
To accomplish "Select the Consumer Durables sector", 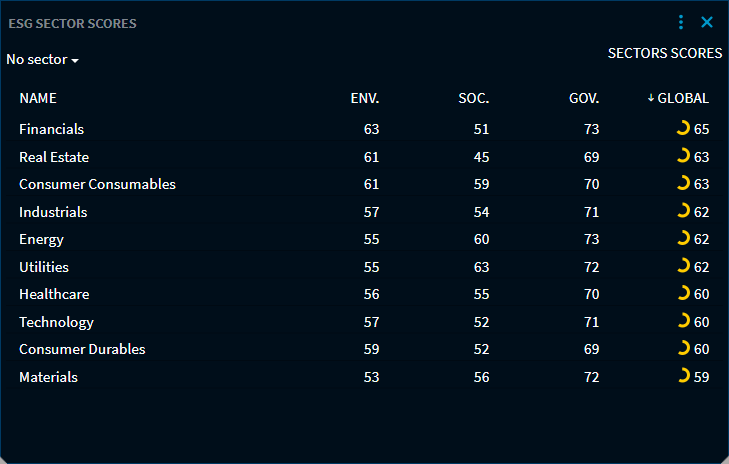I will (x=82, y=349).
